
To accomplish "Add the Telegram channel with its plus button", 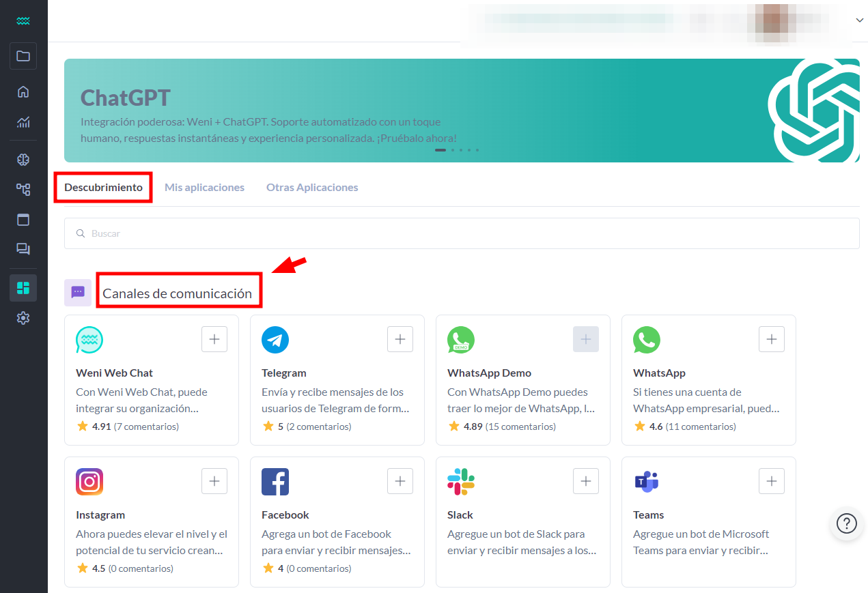I will pos(400,339).
